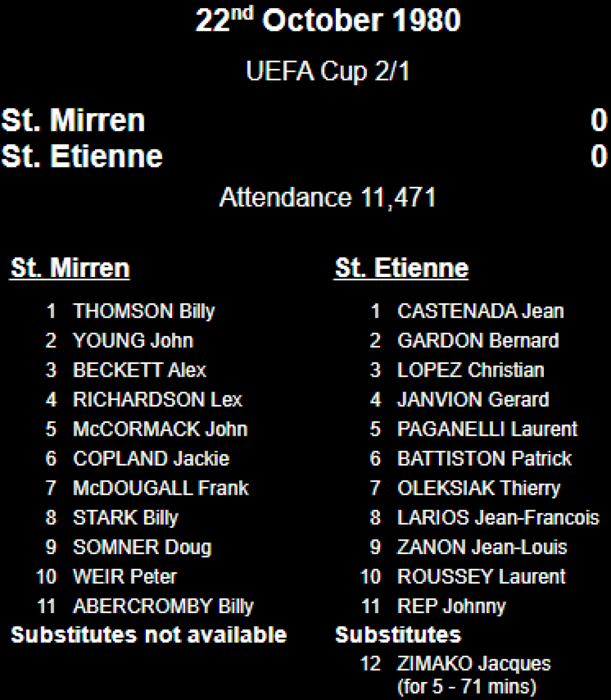
Task: Click St. Mirren's score of 0
Action: pyautogui.click(x=599, y=121)
